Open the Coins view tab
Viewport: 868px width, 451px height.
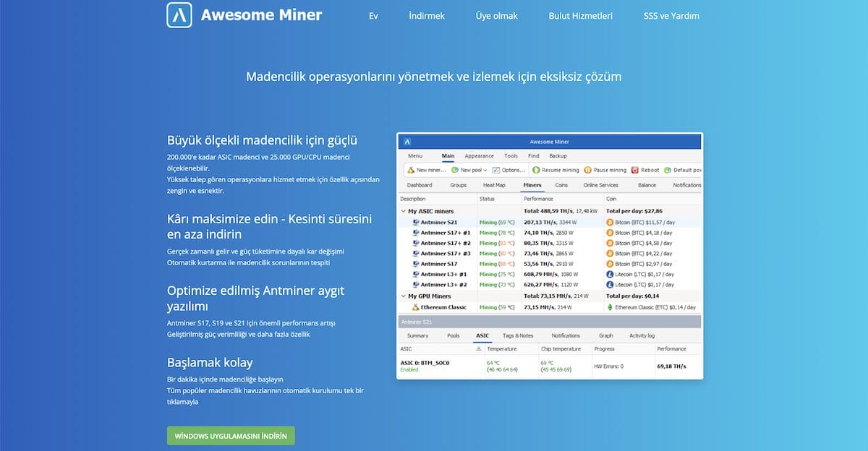[x=561, y=185]
